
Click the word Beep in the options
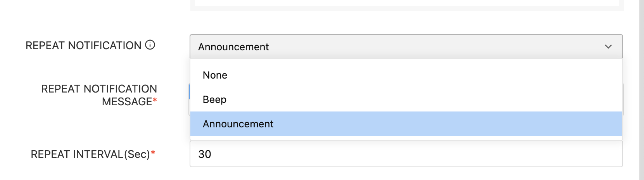214,99
